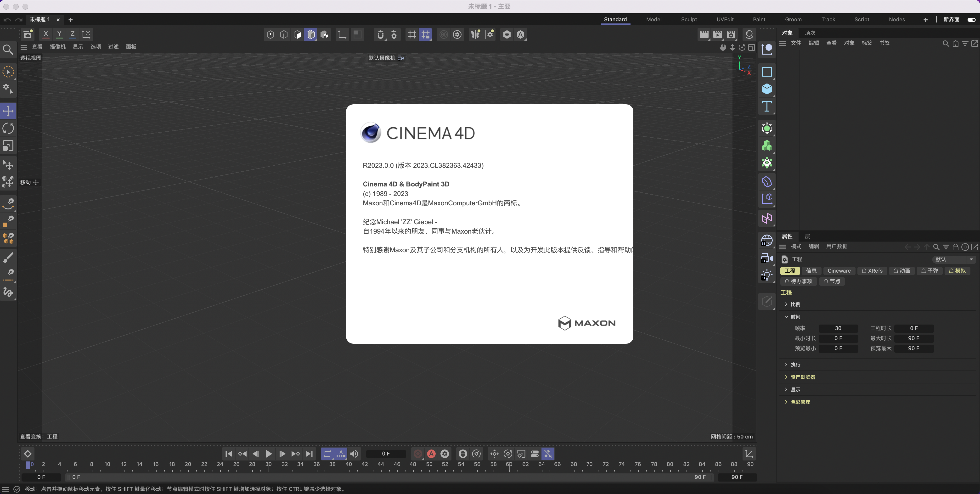
Task: Switch to the Sculpt layout tab
Action: coord(689,19)
